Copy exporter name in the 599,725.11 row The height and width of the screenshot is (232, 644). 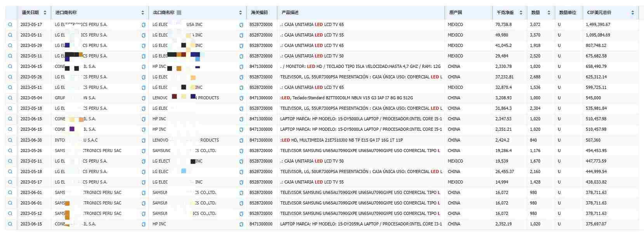point(241,88)
